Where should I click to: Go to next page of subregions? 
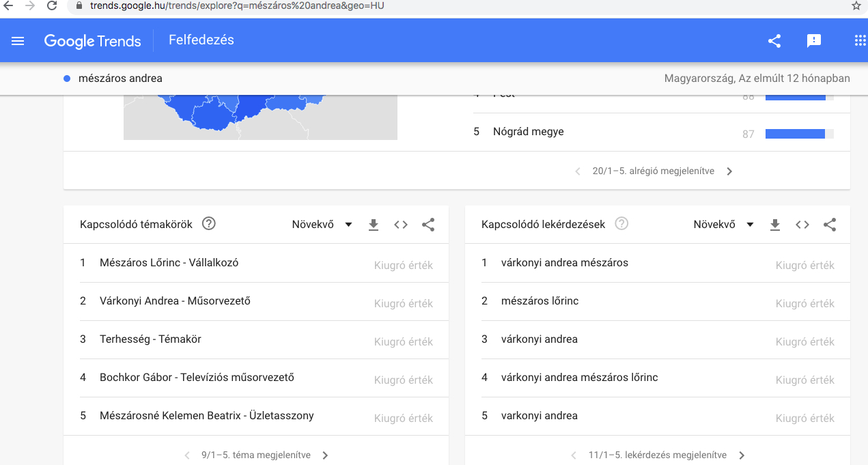click(x=729, y=171)
